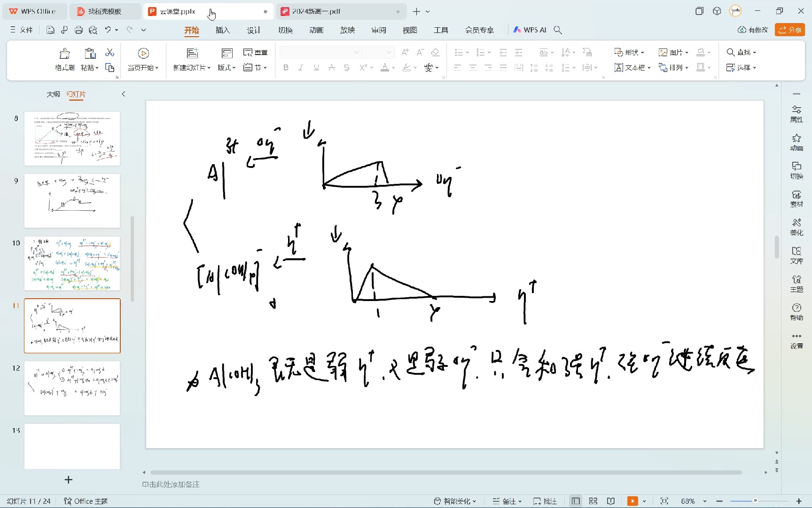Click the orange Share button
Screen dimensions: 812x508
tap(790, 30)
